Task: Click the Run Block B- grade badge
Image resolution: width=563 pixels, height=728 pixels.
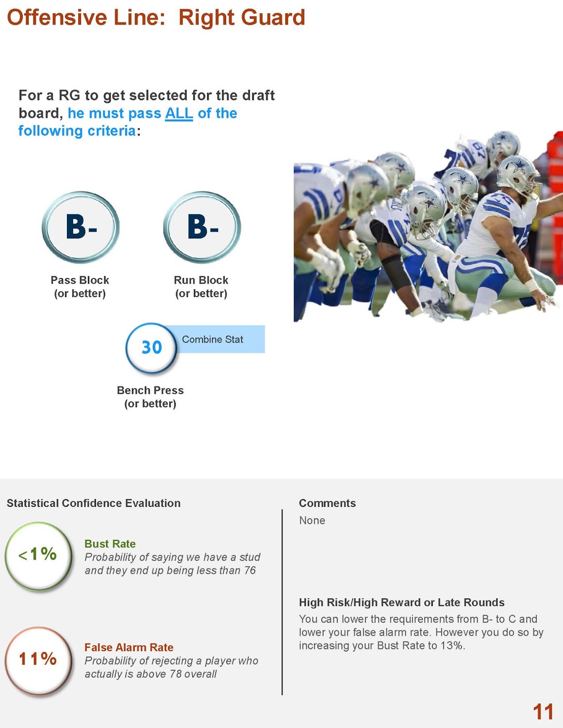Action: (x=202, y=227)
